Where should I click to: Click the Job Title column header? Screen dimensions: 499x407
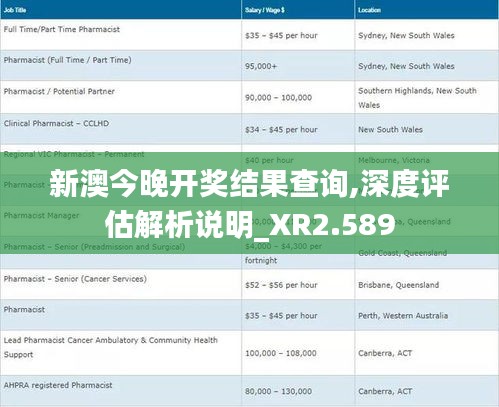15,10
